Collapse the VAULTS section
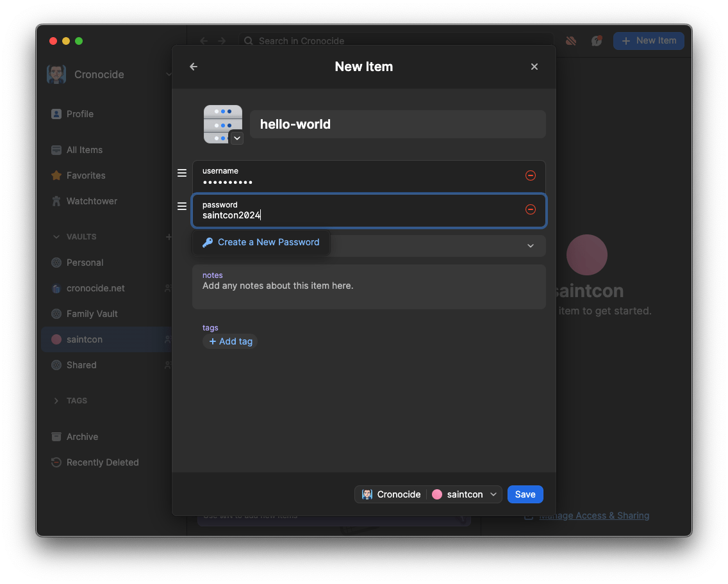The image size is (728, 584). pos(56,236)
